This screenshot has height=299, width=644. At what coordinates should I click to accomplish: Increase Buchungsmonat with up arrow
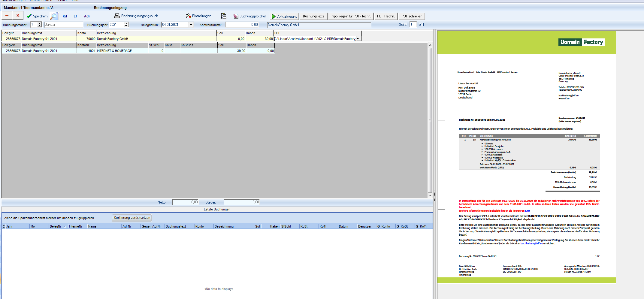click(x=39, y=23)
